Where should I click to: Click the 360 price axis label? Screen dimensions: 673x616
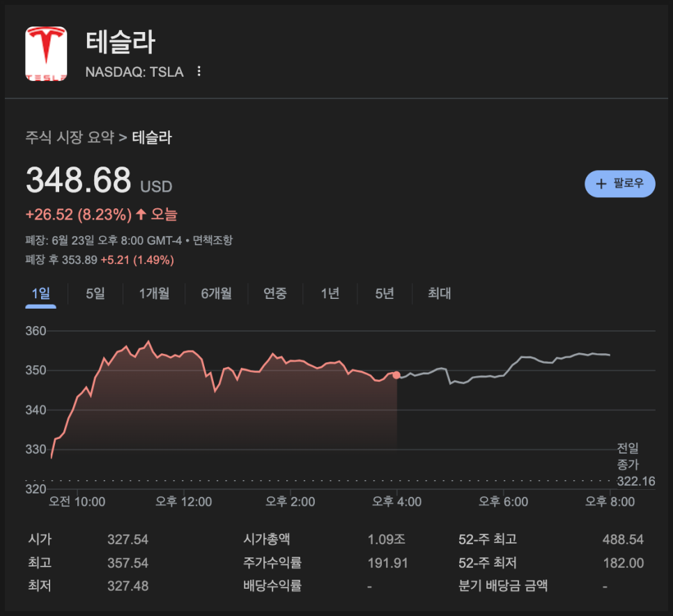coord(36,331)
